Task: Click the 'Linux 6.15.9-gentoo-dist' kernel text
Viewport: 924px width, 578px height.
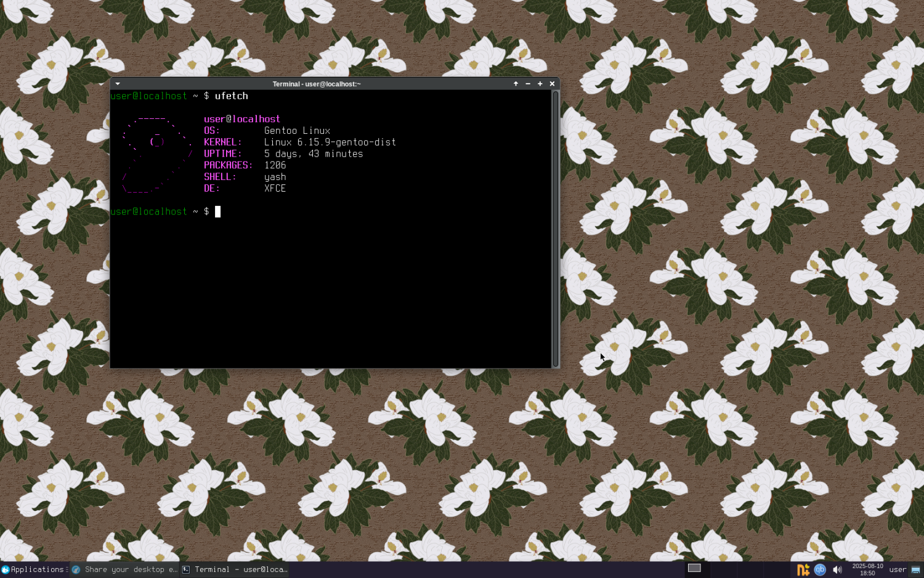Action: 330,142
